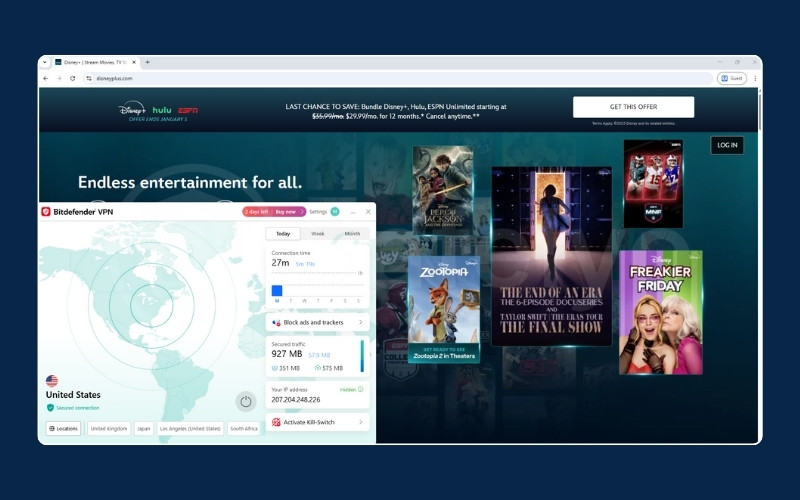
Task: Click the Zootopia 2 in Theaters label
Action: pos(444,356)
